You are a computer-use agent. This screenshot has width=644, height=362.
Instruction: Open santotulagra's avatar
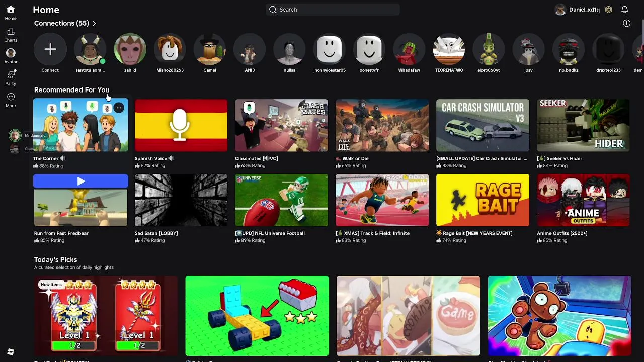pos(90,49)
